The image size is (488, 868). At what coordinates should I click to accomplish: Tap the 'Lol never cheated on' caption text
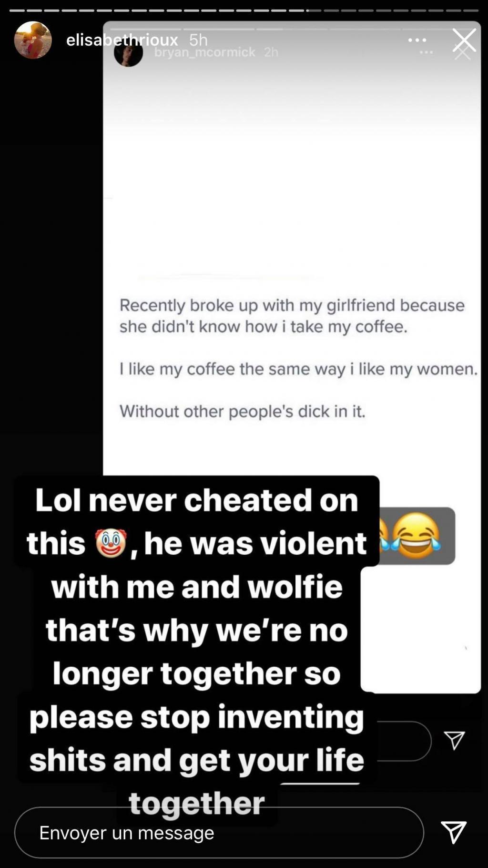[x=196, y=500]
